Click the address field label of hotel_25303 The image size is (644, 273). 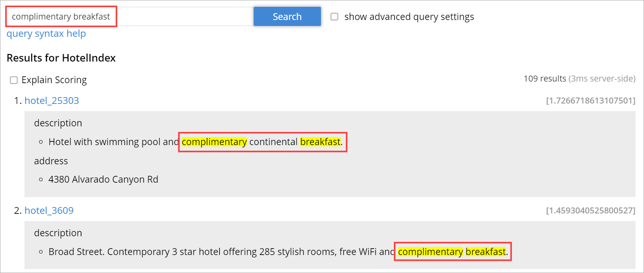coord(51,161)
